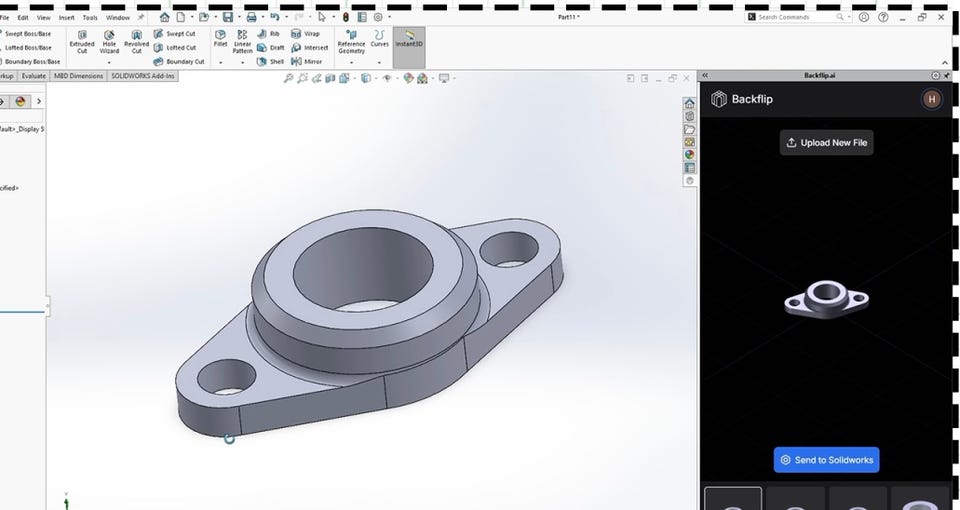
Task: Undo the last action
Action: click(274, 17)
